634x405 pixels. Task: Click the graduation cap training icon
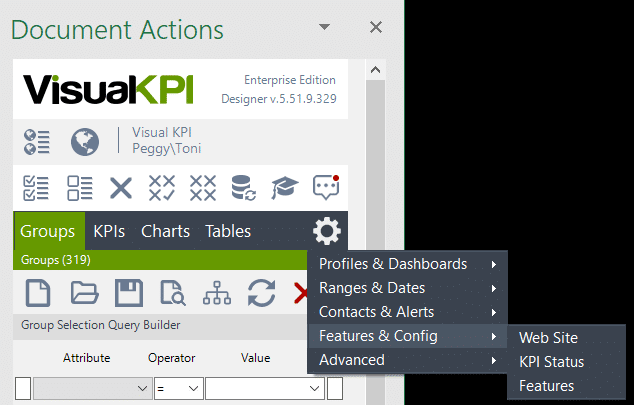click(285, 188)
